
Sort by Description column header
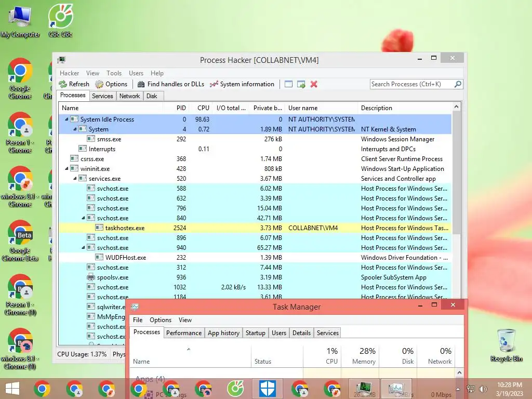coord(405,108)
